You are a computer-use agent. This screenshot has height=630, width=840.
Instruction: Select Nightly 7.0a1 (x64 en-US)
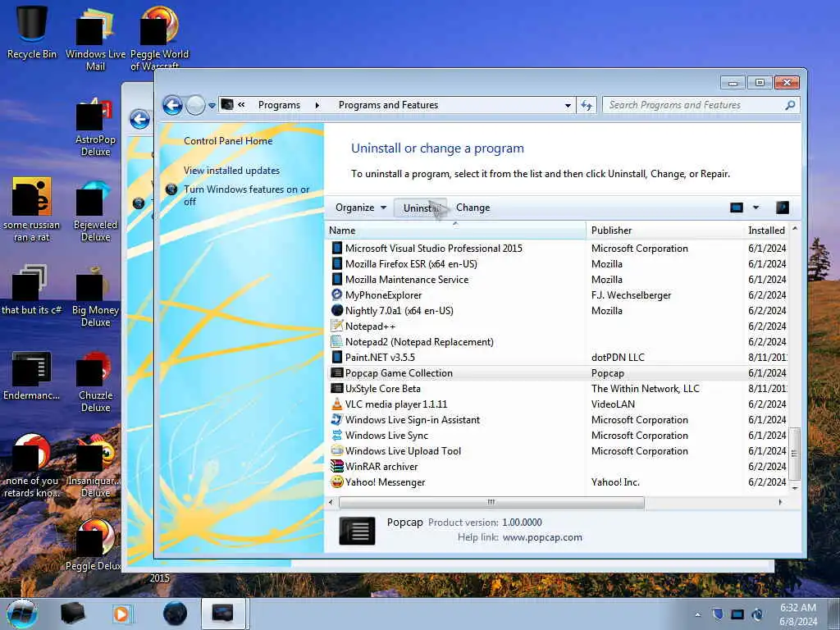pyautogui.click(x=555, y=310)
